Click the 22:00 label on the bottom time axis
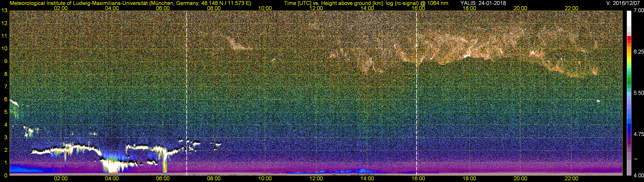The height and width of the screenshot is (182, 644). 571,179
